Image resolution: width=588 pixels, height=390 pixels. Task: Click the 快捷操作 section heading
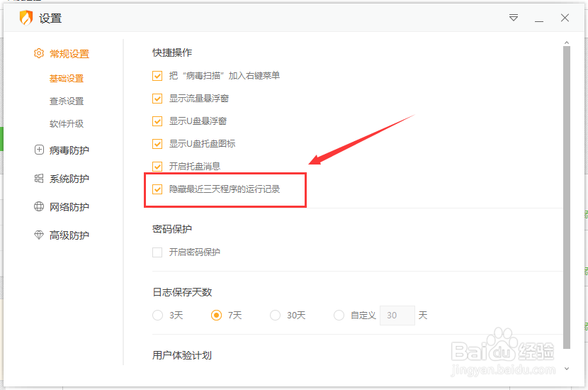point(172,52)
